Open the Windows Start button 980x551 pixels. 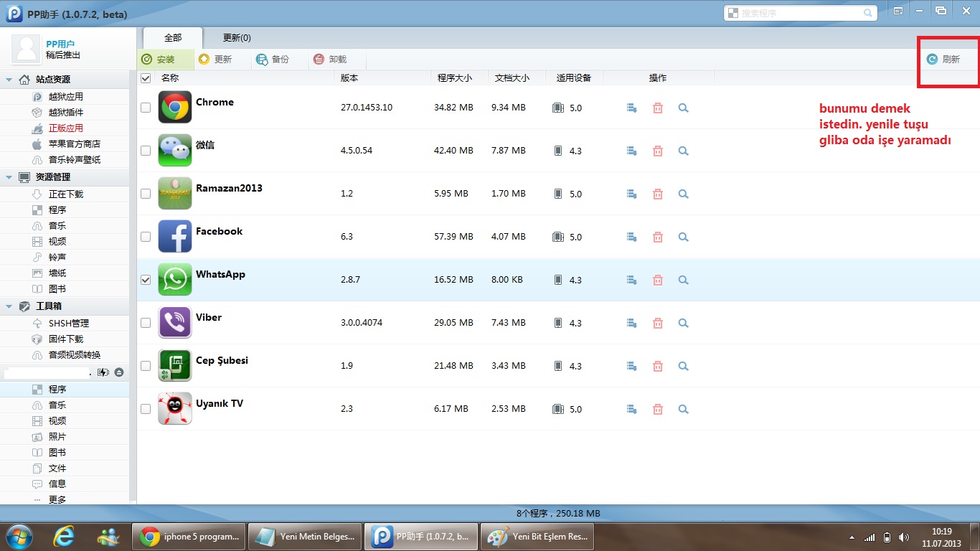click(19, 536)
